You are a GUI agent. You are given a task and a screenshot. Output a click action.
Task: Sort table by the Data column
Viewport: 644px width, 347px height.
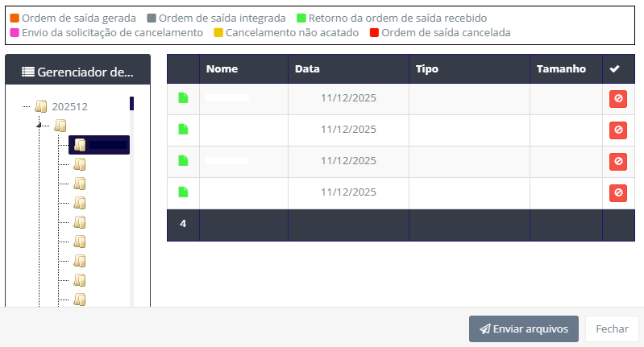tap(307, 69)
